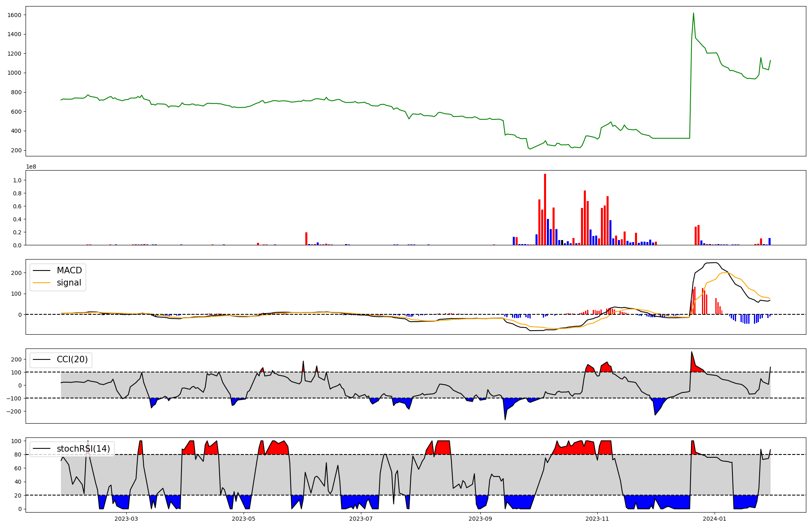
Task: Click the 2023-05 date axis label
Action: coord(244,519)
